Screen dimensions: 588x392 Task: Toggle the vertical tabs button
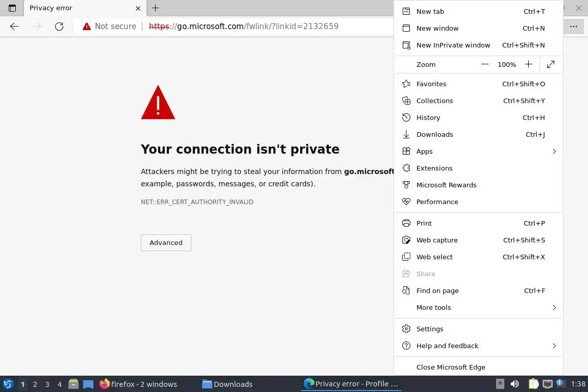click(12, 8)
